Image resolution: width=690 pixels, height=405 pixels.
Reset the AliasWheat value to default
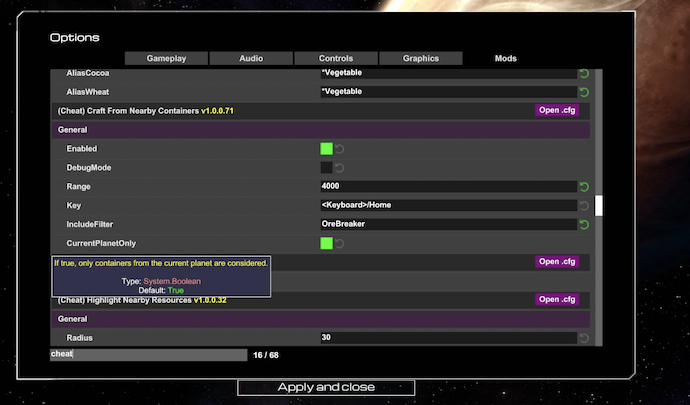coord(584,92)
